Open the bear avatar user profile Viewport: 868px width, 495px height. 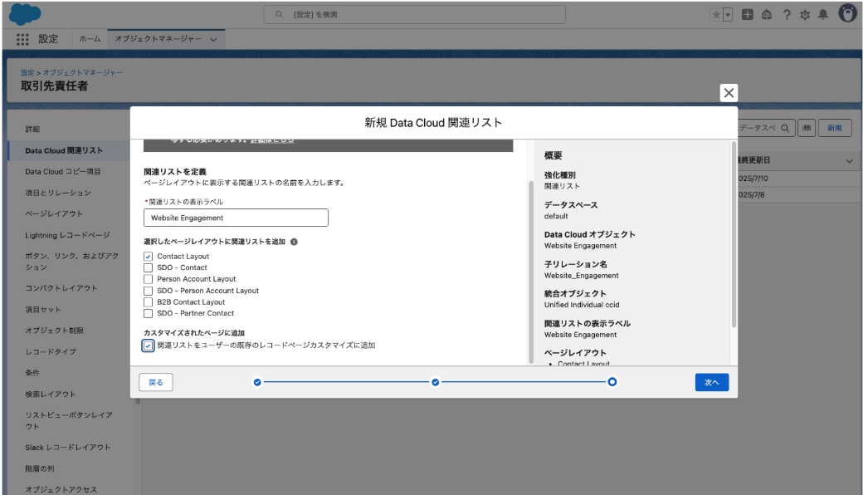pos(846,14)
